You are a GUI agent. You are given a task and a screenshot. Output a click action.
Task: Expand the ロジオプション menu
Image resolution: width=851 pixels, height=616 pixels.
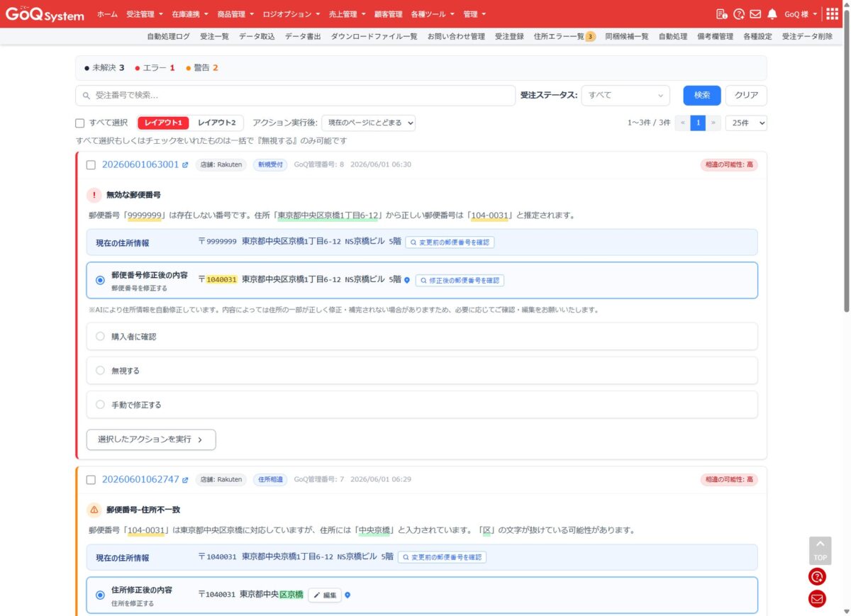[x=291, y=14]
